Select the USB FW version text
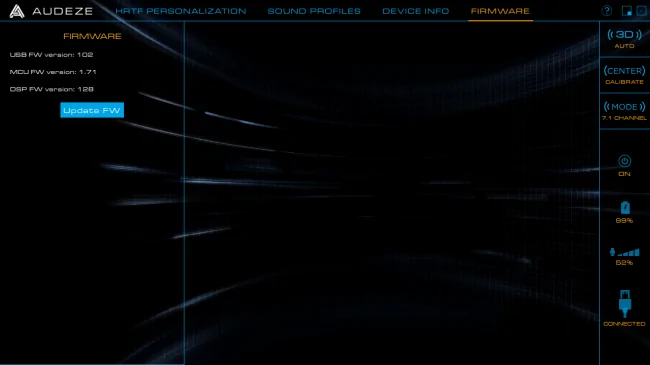 (x=51, y=55)
